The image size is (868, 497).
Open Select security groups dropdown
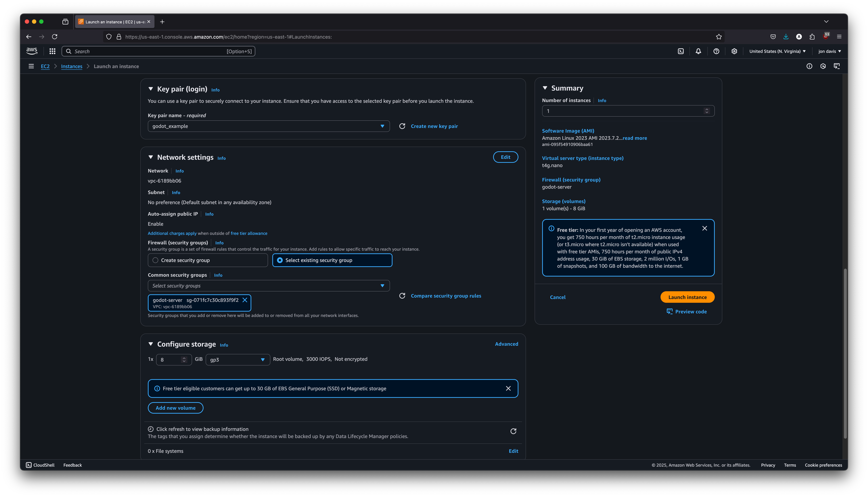coord(269,286)
